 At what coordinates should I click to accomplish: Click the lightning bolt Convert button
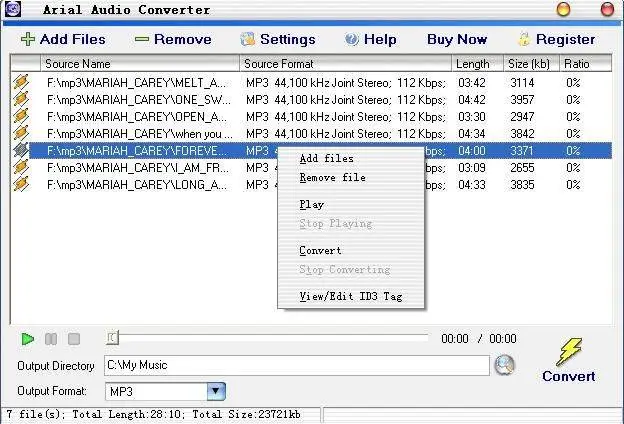click(x=569, y=360)
